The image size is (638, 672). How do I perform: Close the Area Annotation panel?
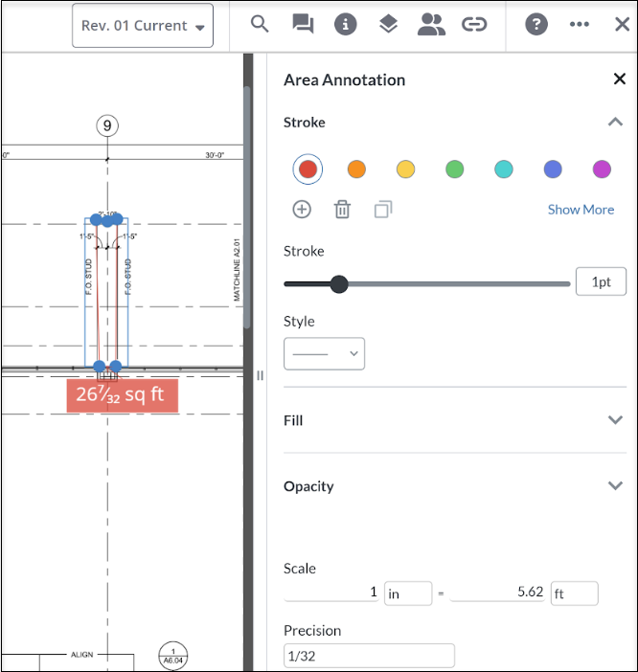pos(620,78)
